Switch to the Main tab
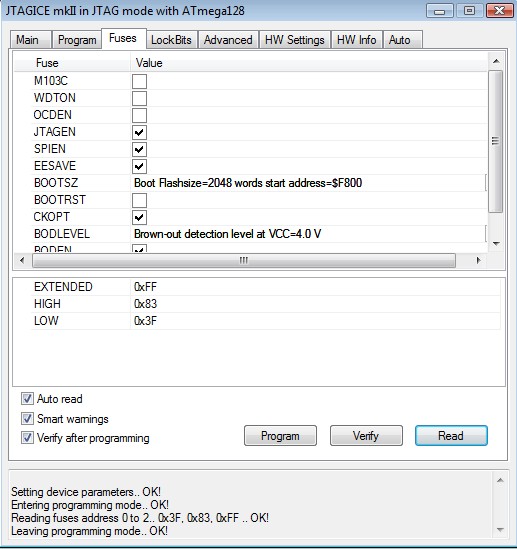 coord(30,40)
